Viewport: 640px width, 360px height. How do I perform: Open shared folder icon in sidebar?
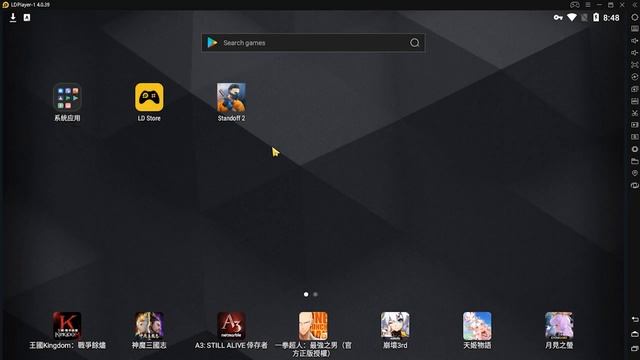click(635, 161)
